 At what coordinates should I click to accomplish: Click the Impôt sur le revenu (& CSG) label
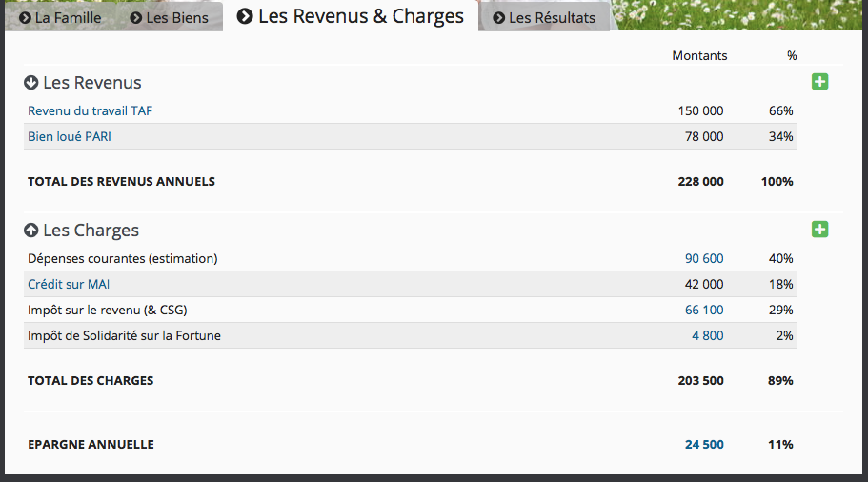click(x=108, y=310)
